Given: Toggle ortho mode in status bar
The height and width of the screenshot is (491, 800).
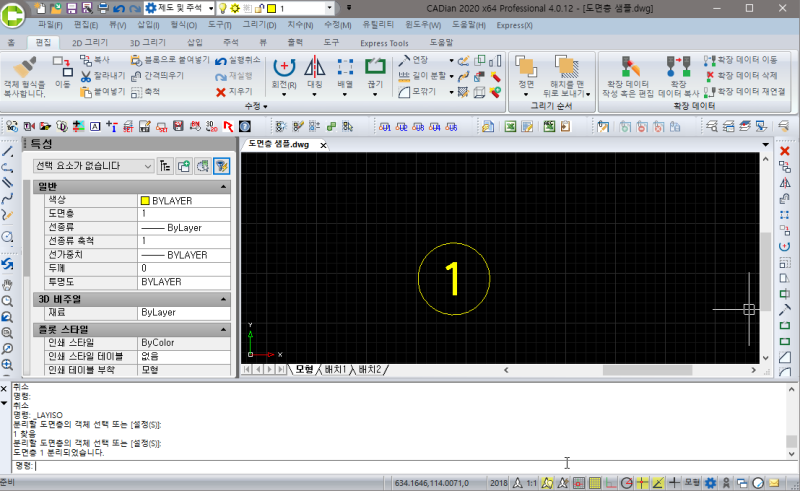Looking at the screenshot, I should [x=610, y=482].
